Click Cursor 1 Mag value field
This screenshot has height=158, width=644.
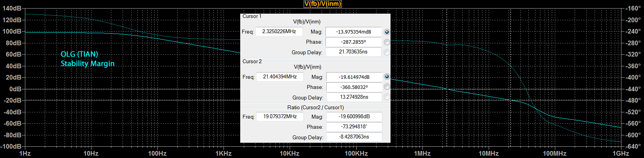tap(354, 32)
